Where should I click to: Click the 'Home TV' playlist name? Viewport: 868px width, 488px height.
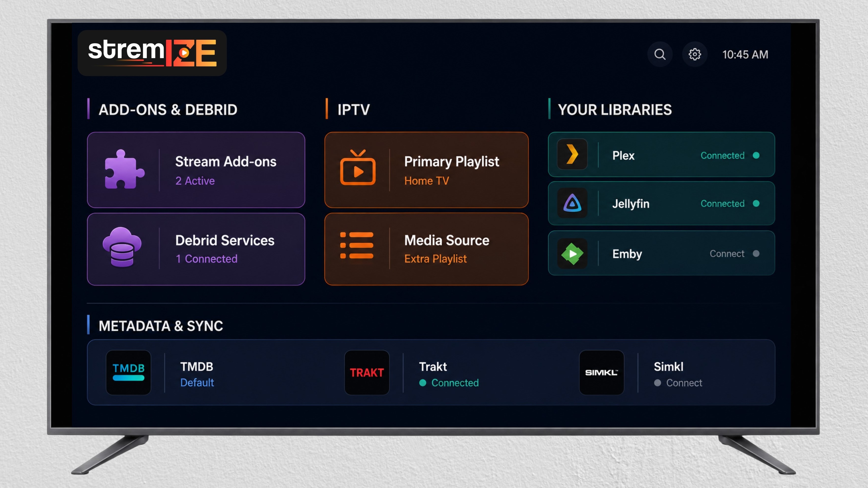(x=427, y=181)
